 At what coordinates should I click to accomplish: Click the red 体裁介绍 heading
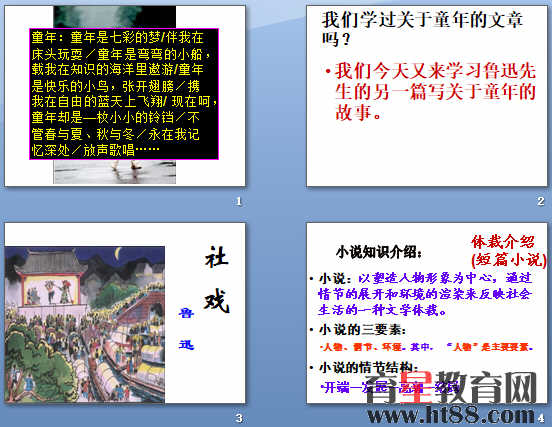click(508, 251)
